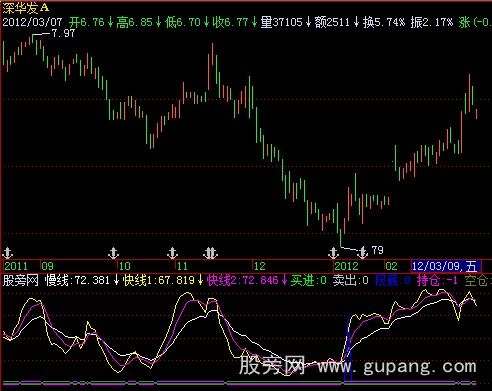Click the highlighted date box 12/03/09,五
Screen dimensions: 492x391
point(446,266)
